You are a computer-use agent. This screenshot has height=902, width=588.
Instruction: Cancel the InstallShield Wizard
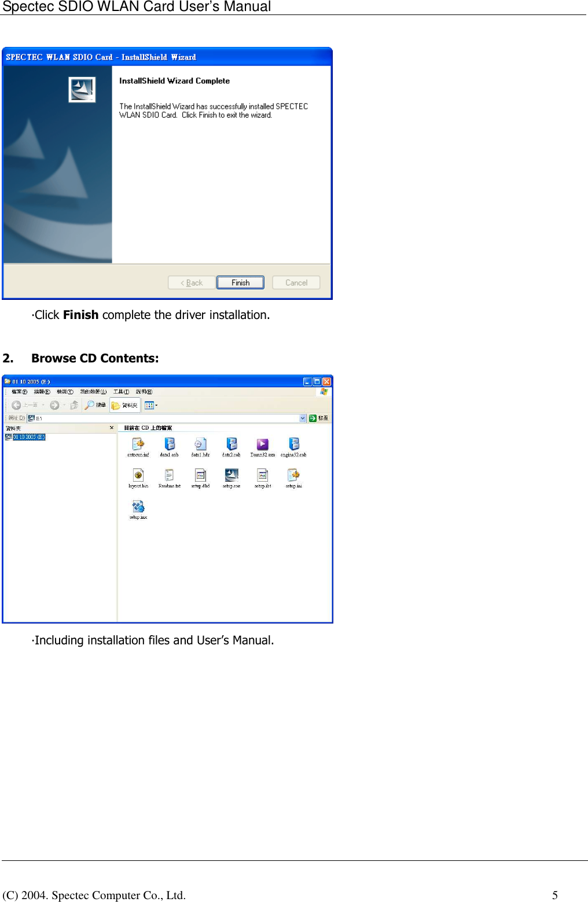295,283
